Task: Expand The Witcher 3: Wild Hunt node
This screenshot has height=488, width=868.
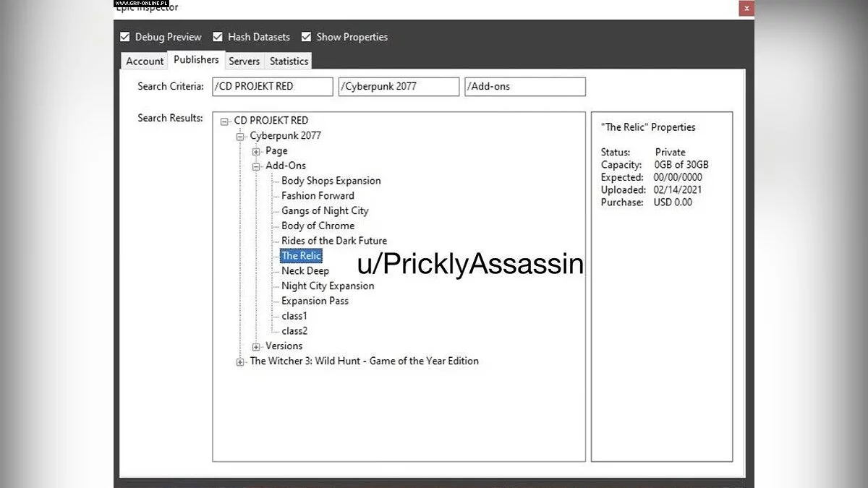Action: [x=240, y=362]
